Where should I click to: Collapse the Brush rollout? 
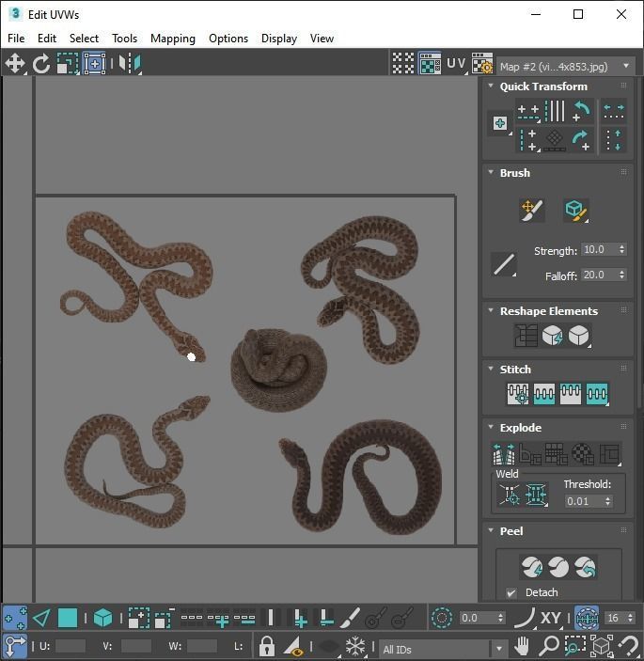tap(491, 172)
